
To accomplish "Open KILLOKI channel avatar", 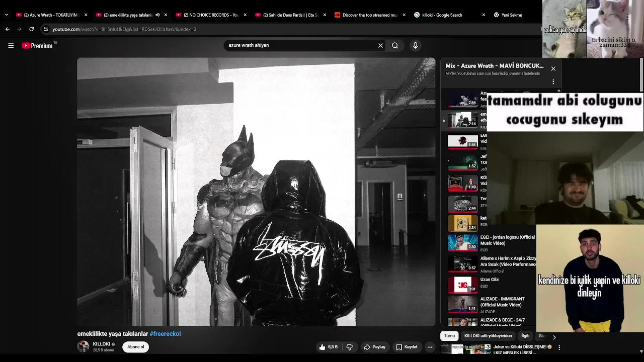I will (x=83, y=346).
